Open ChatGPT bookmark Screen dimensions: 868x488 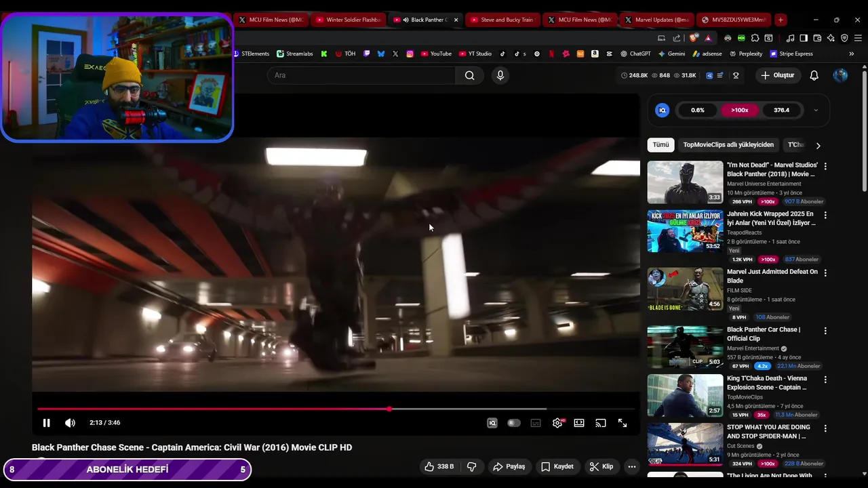635,54
